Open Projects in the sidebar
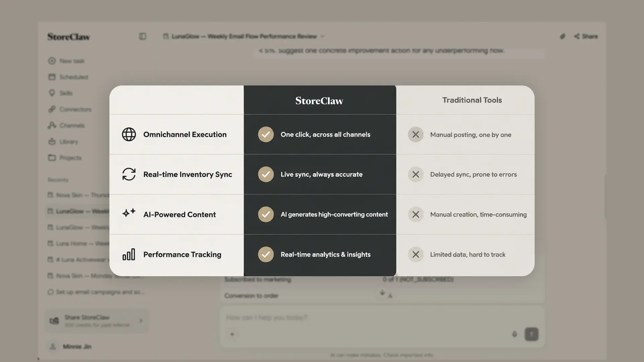 (65, 158)
